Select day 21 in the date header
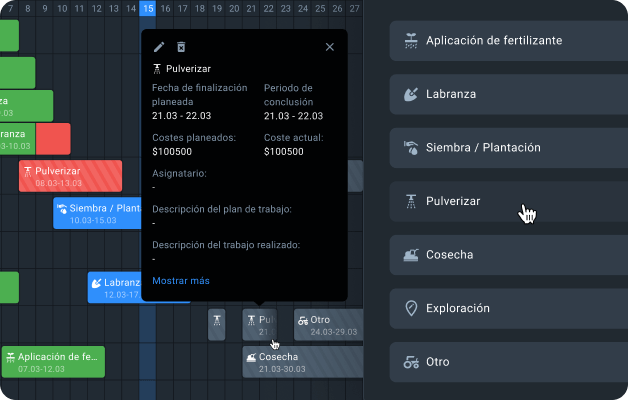 [x=251, y=8]
